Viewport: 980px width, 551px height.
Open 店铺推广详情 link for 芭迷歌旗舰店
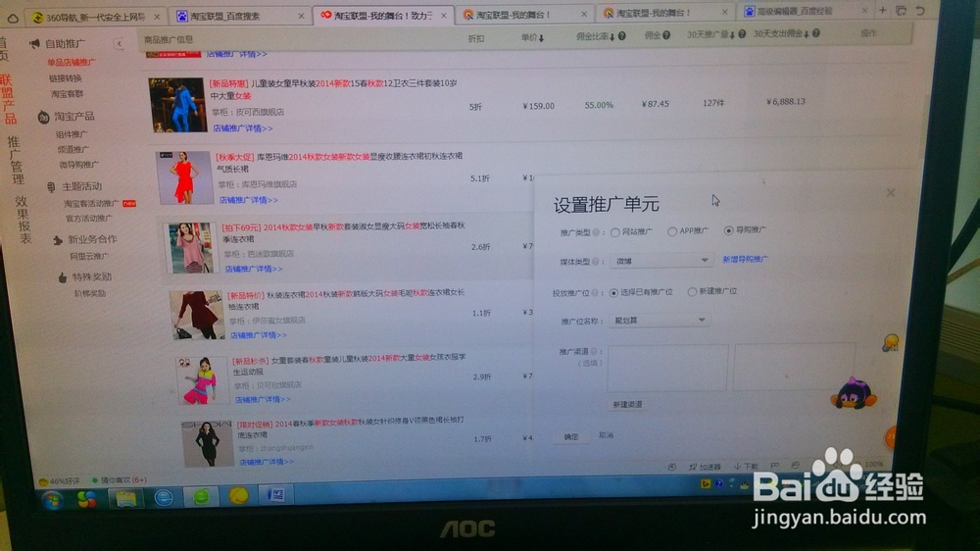[x=253, y=269]
